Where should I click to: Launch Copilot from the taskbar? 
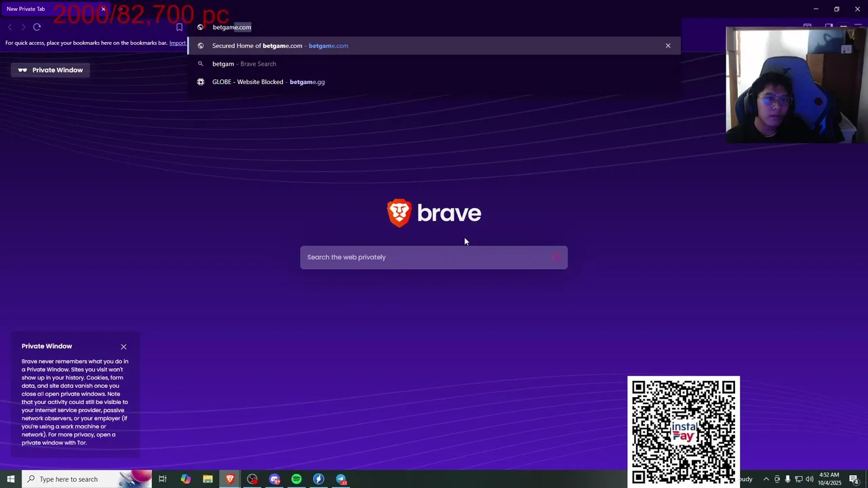coord(185,479)
